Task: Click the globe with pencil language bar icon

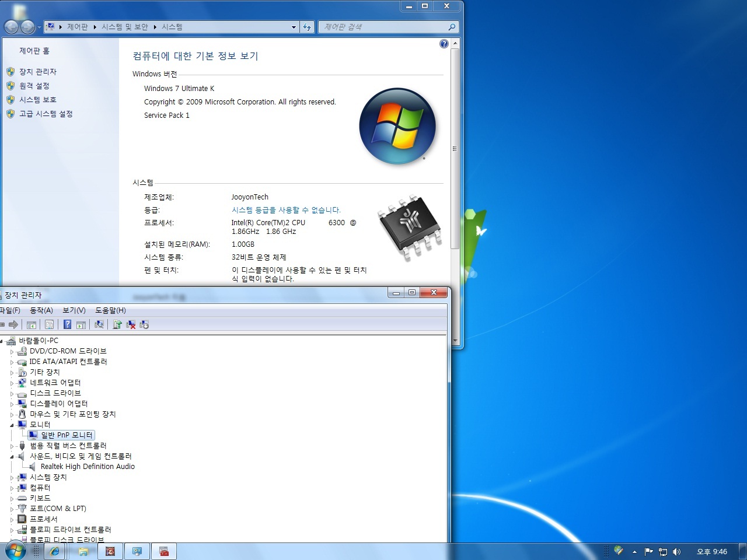Action: tap(619, 551)
